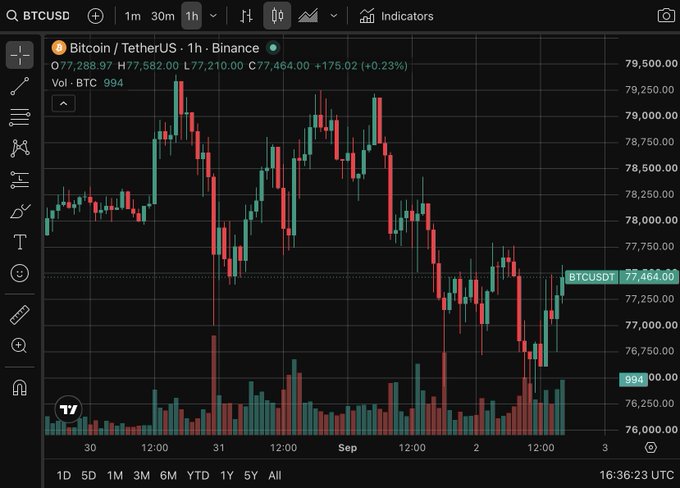Click the Sep date label on the time axis
680x488 pixels.
(347, 448)
